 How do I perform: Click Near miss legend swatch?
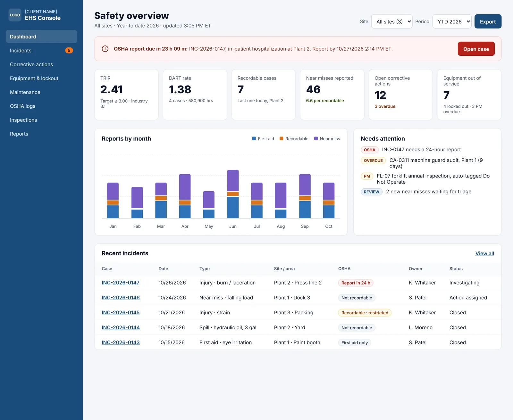pyautogui.click(x=316, y=139)
